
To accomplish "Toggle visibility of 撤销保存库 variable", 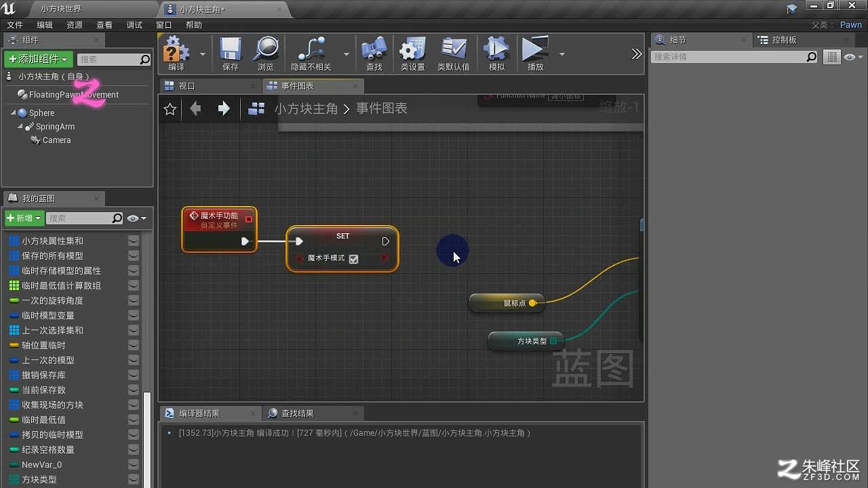I will click(x=134, y=375).
